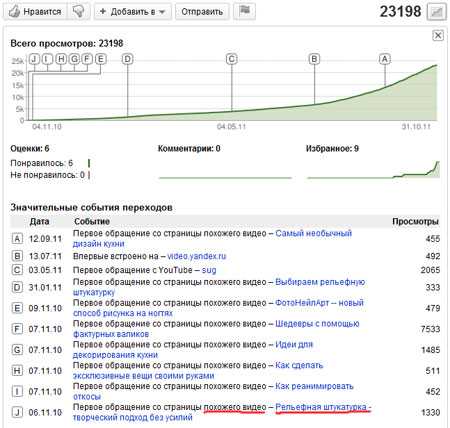Select chart marker B

(x=314, y=59)
